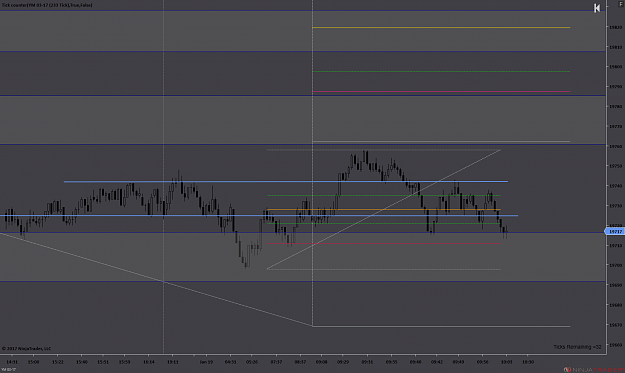Screen dimensions: 625x373
Task: Click the 09:56 time axis label
Action: coord(482,362)
